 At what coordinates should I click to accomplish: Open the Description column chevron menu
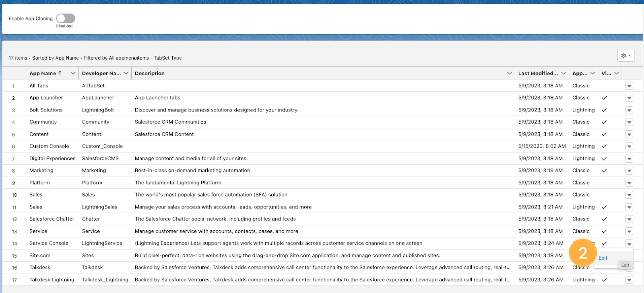tap(510, 73)
